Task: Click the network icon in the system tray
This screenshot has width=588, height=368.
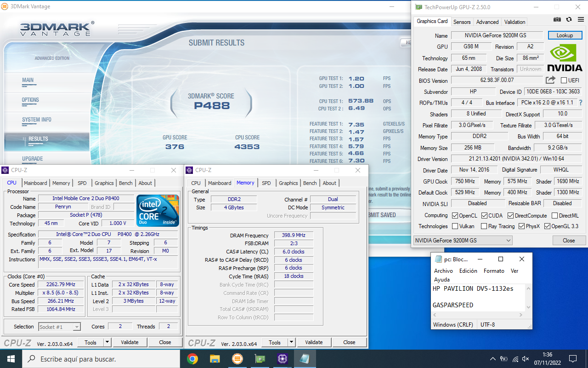Action: click(x=515, y=359)
